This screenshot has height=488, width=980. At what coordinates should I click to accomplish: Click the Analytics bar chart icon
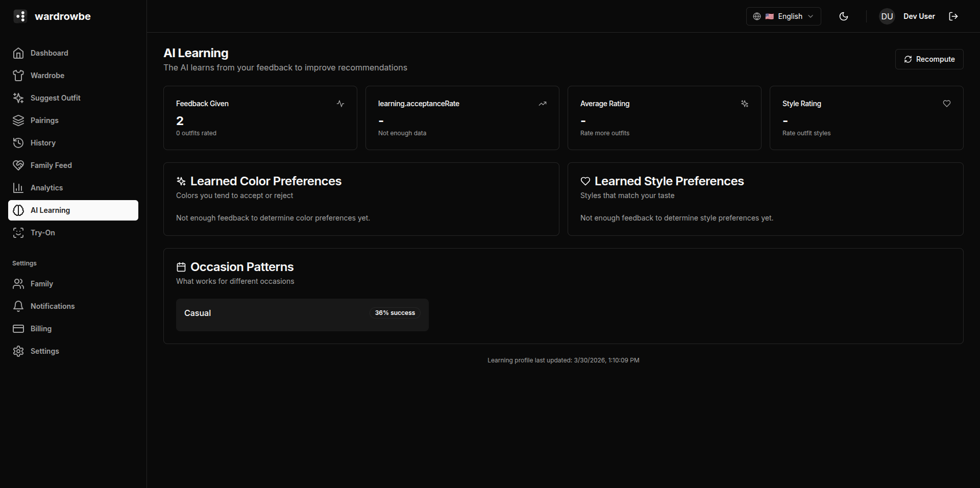18,187
